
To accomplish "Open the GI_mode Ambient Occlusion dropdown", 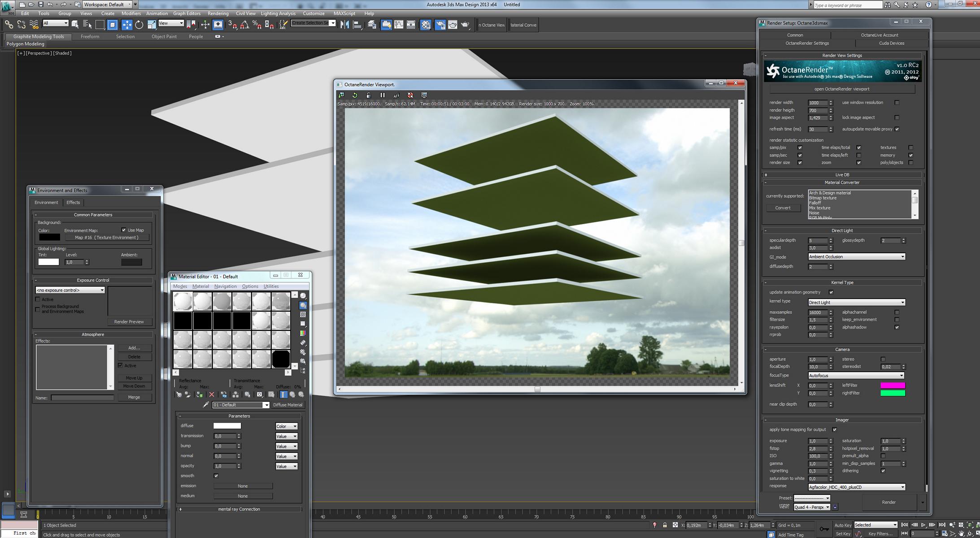I will click(856, 257).
